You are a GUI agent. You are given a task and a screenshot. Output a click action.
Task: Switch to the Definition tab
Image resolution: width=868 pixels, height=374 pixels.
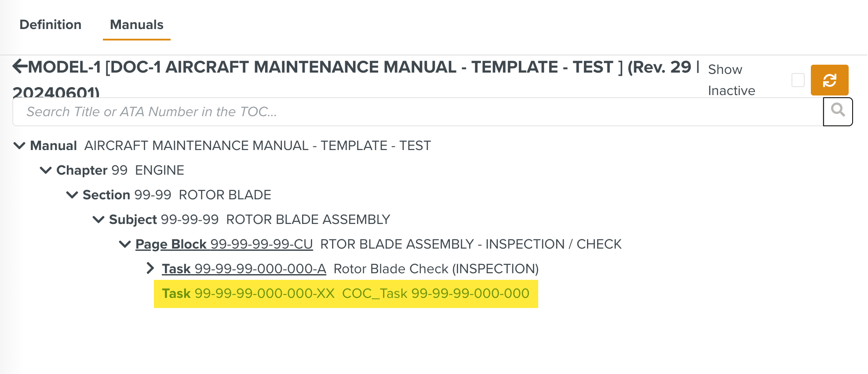point(51,25)
